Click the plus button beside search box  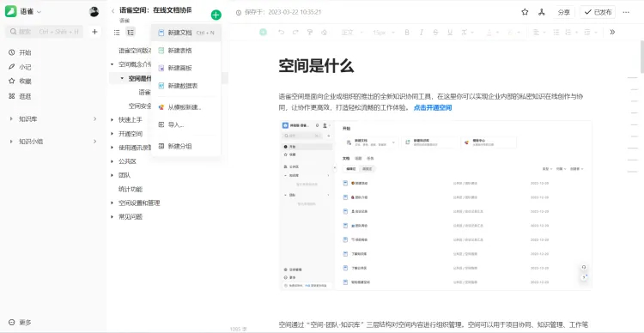(x=94, y=32)
